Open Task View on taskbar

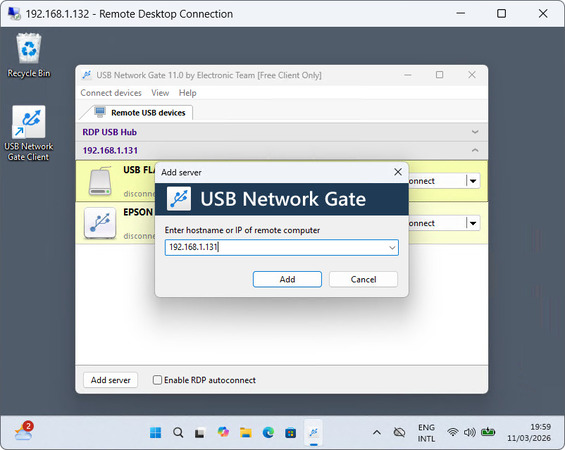pyautogui.click(x=200, y=433)
